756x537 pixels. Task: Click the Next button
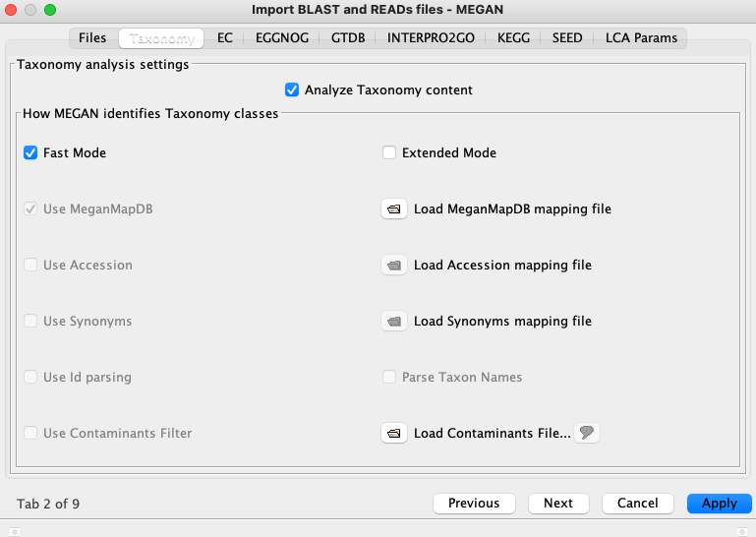coord(558,504)
